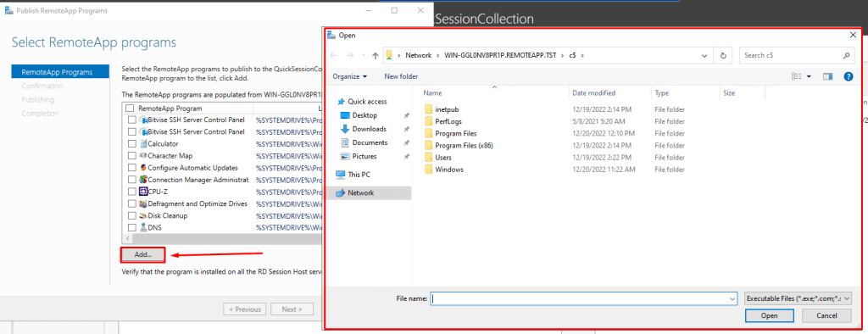Viewport: 868px width, 334px height.
Task: Check Configure Automatic Updates checkbox
Action: tap(131, 168)
